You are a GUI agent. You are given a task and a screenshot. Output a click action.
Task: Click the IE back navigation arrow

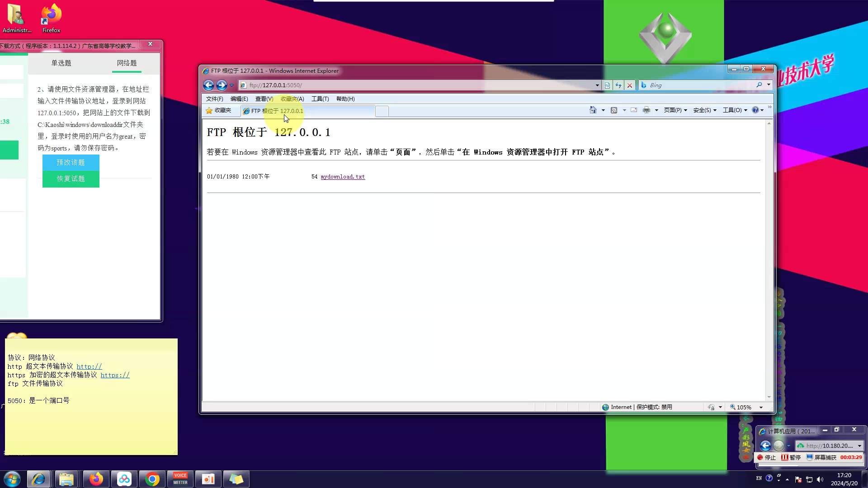(x=208, y=85)
